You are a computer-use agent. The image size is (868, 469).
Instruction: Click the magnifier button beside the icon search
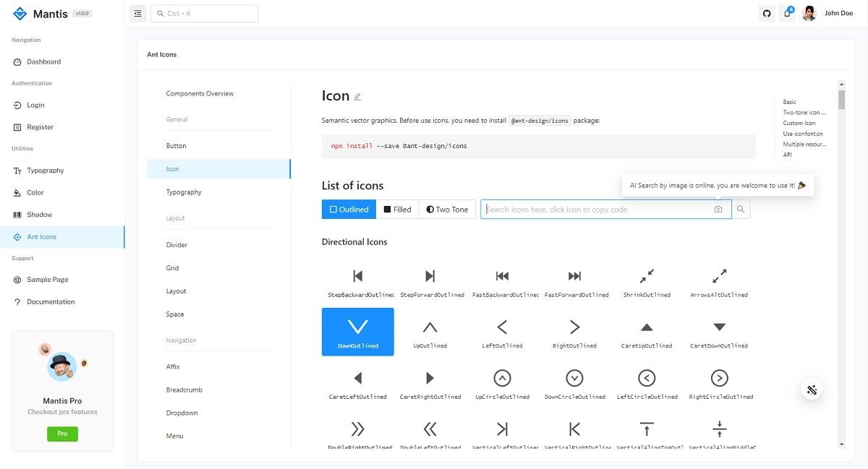(x=740, y=209)
